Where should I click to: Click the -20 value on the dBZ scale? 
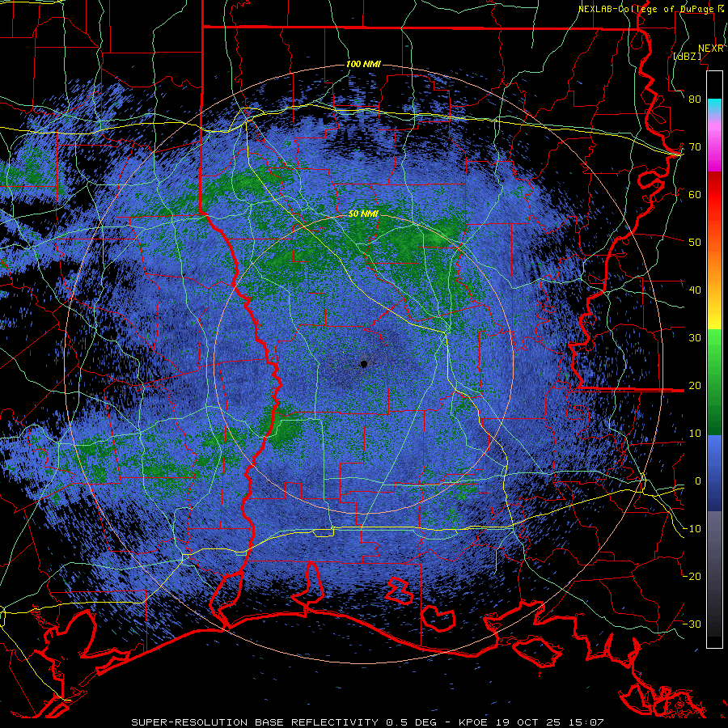(x=692, y=576)
